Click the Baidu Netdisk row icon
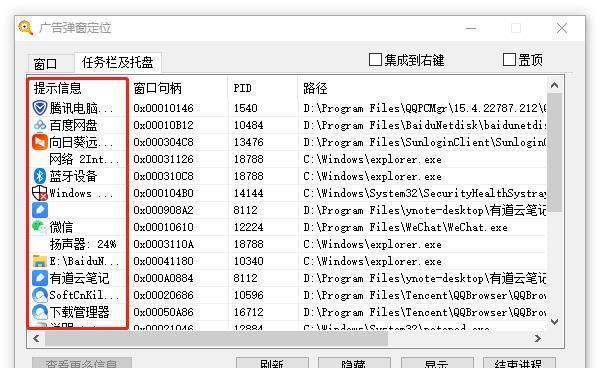Viewport: 602px width, 368px height. 40,125
